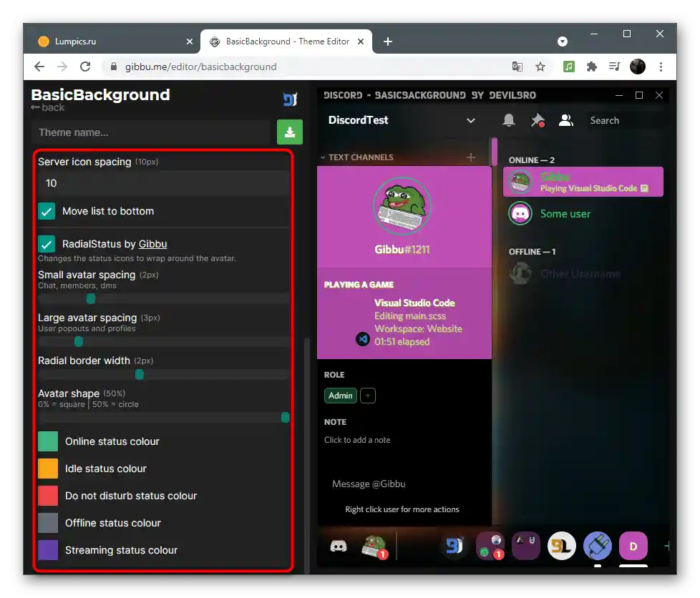This screenshot has height=598, width=700.
Task: Click the Discord home icon in bottom bar
Action: point(338,546)
